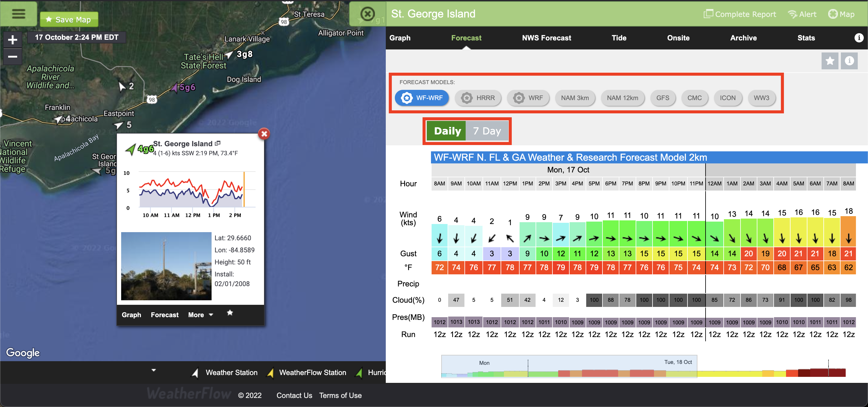Open Complete Report

click(740, 14)
